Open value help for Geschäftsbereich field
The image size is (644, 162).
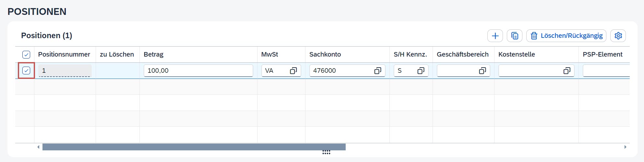pos(482,71)
